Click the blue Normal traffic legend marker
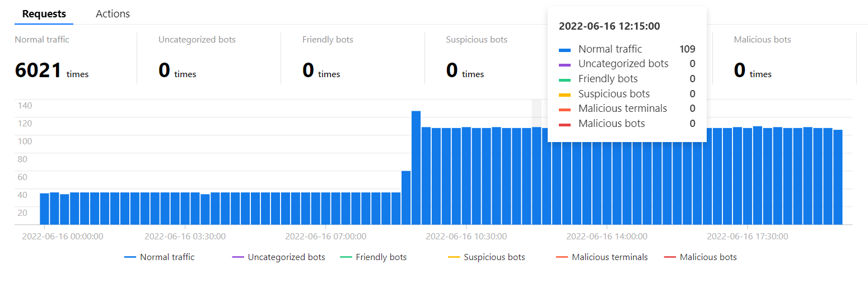The width and height of the screenshot is (868, 283). tap(130, 257)
